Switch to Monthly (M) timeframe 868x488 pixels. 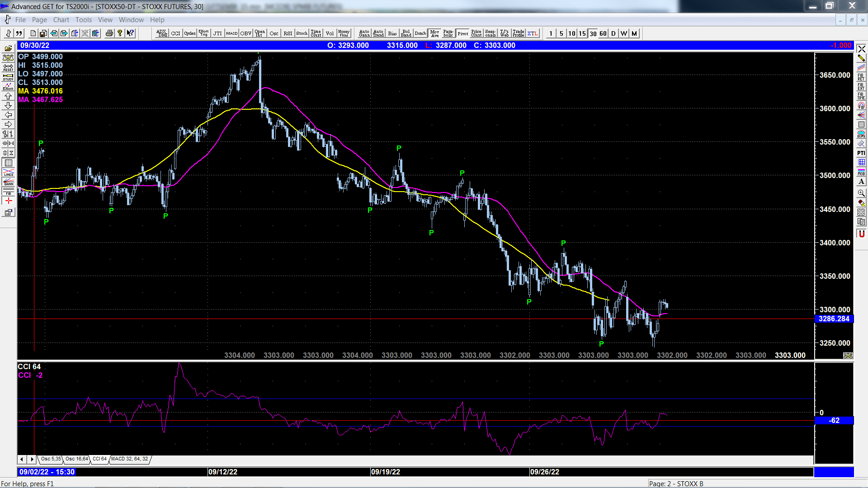pos(634,33)
